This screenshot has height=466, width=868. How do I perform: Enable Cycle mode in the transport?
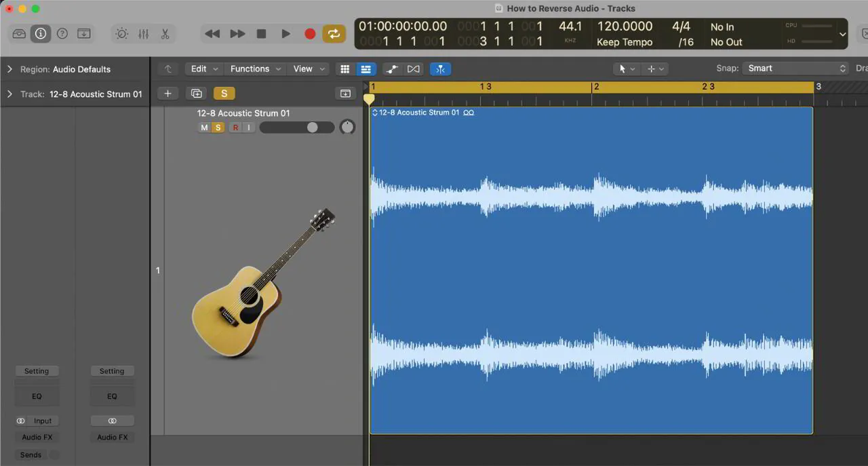pyautogui.click(x=334, y=33)
